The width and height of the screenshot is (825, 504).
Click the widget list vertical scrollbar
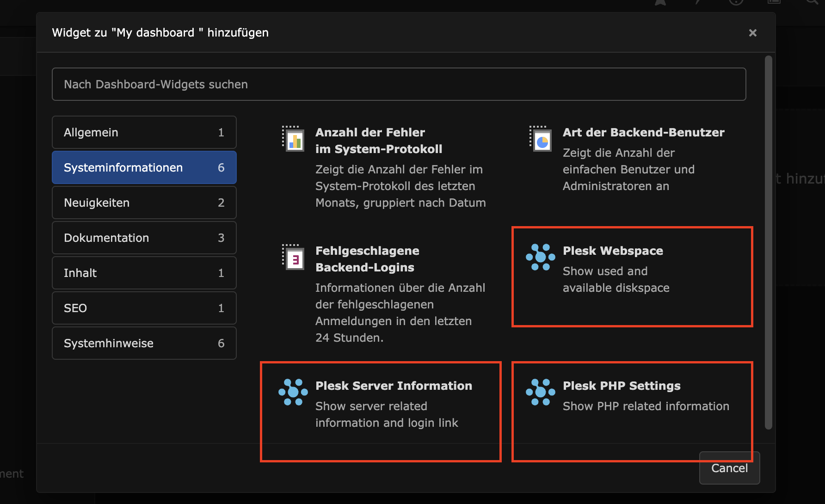point(769,242)
